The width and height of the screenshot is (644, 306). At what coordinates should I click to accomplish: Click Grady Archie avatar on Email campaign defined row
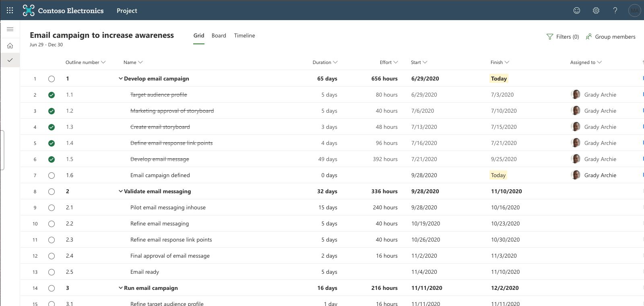coord(576,175)
